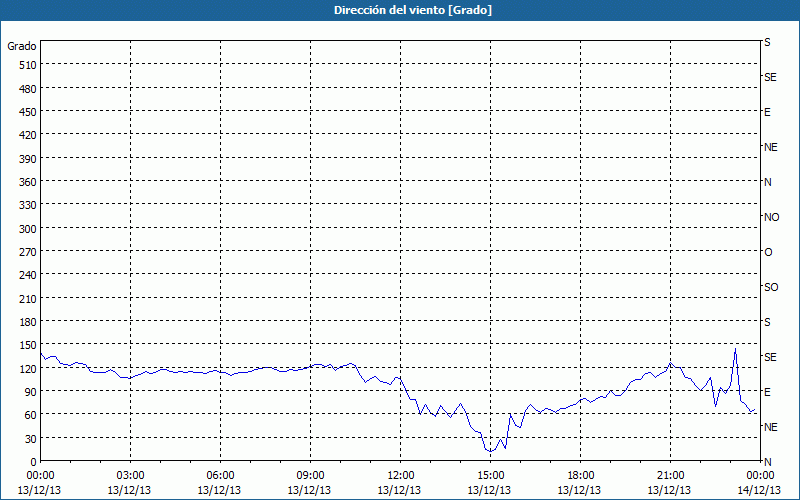Select the 'SE' compass label beside the 480 gridline
The image size is (800, 500).
click(x=770, y=77)
